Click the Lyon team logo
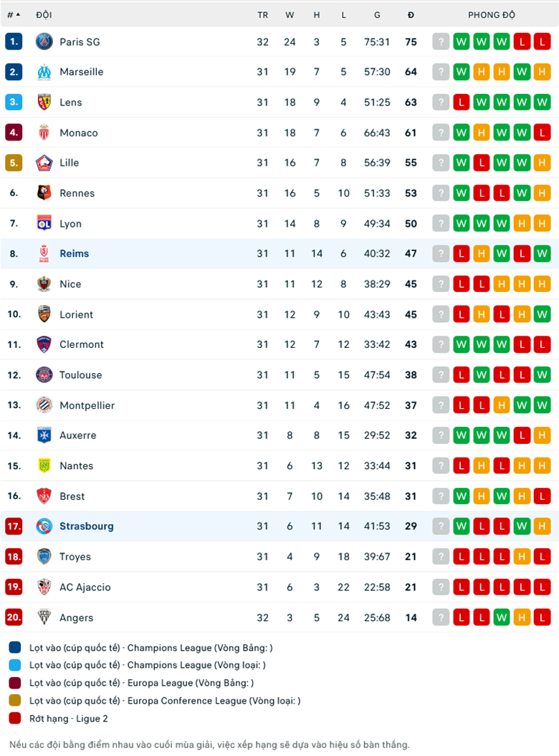This screenshot has width=559, height=756. (44, 223)
